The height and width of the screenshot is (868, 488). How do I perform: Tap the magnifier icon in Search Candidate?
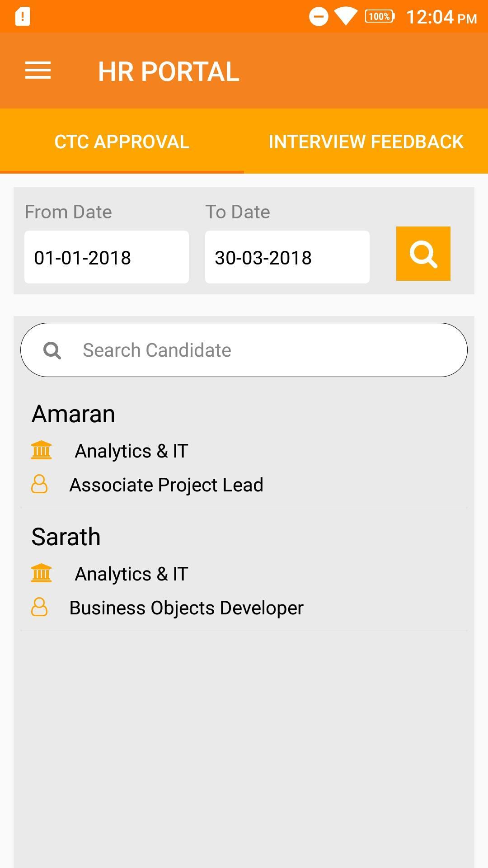tap(52, 350)
